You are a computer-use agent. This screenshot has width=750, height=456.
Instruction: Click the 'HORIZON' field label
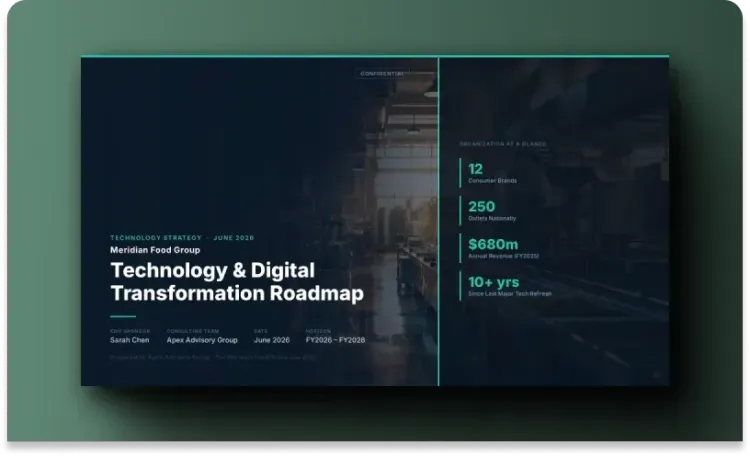pyautogui.click(x=318, y=331)
